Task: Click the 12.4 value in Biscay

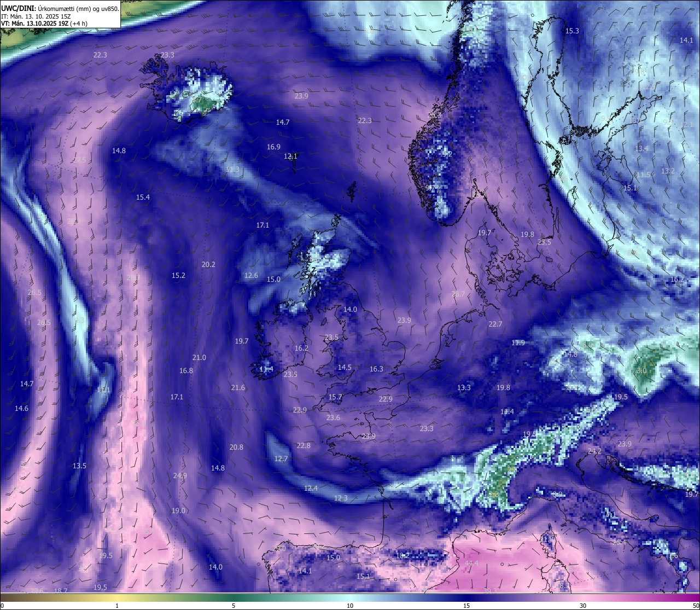Action: (311, 488)
